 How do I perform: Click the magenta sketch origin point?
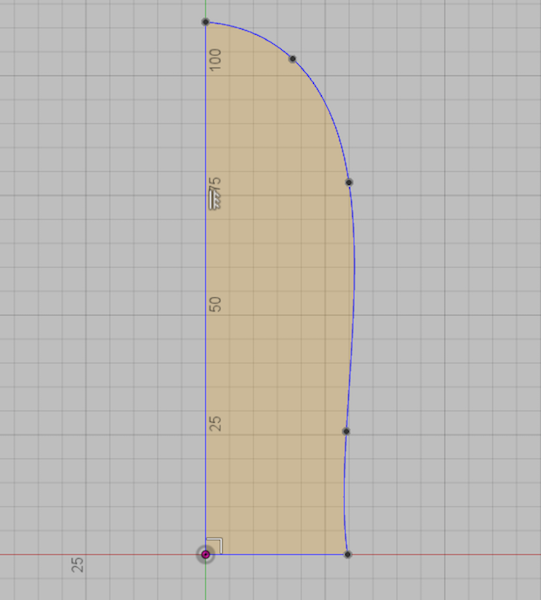coord(205,554)
